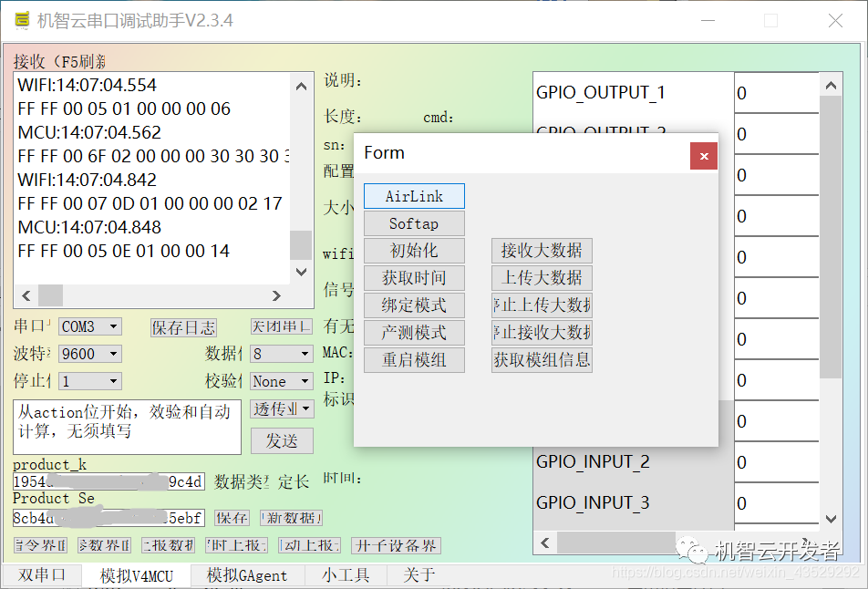Open the 透传 transmission mode dropdown
The width and height of the screenshot is (868, 589).
(281, 408)
